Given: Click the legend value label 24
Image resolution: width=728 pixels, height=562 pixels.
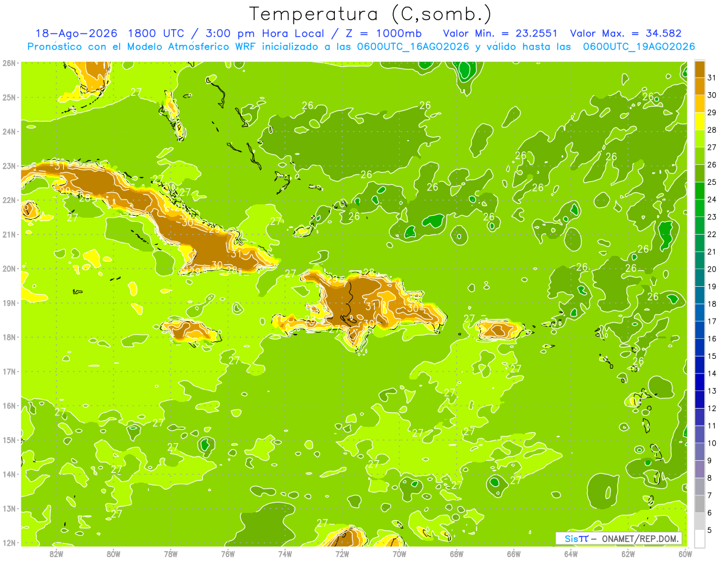Looking at the screenshot, I should tap(712, 199).
